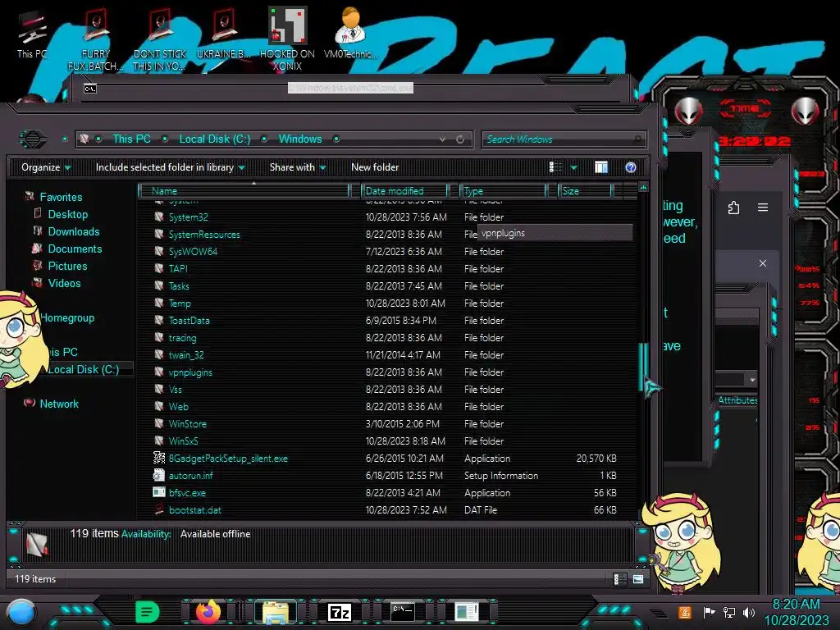
Task: Expand the breadcrumb arrow after Windows
Action: (336, 139)
